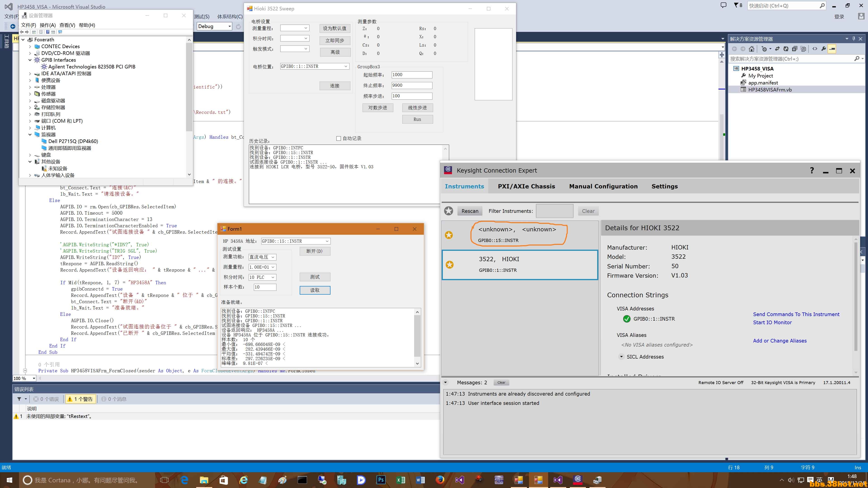Click highlighted Preview Selected Items icon

(832, 49)
